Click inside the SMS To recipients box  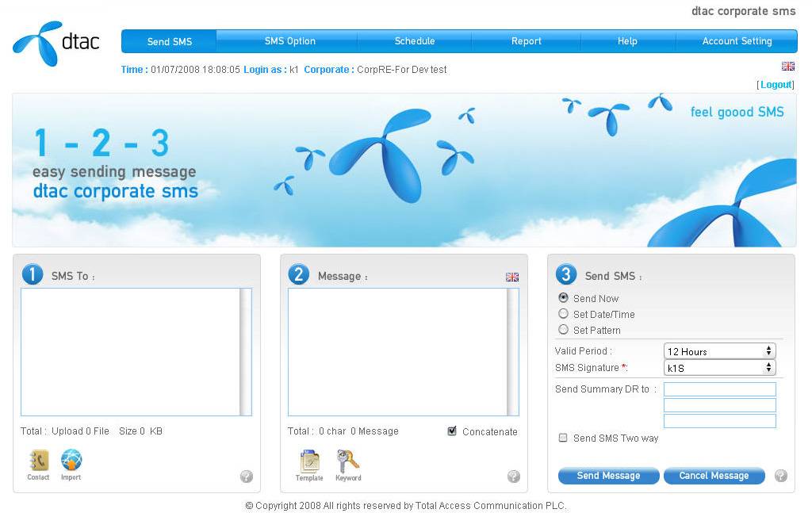tap(131, 352)
